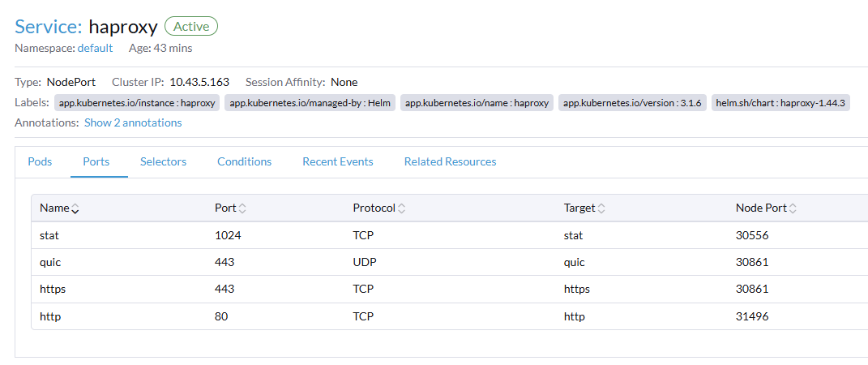Open the Selectors tab
The height and width of the screenshot is (365, 868).
(163, 161)
